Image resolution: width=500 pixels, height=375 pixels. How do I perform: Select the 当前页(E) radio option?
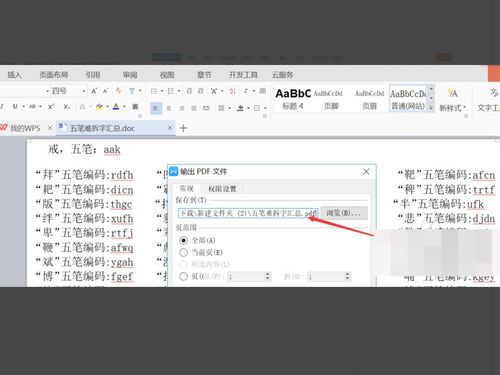point(183,252)
